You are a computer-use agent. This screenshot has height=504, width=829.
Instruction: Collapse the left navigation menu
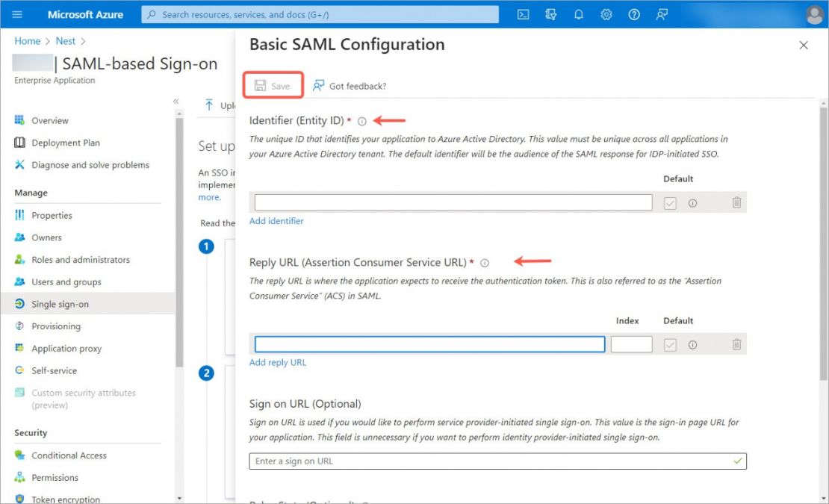pos(176,101)
